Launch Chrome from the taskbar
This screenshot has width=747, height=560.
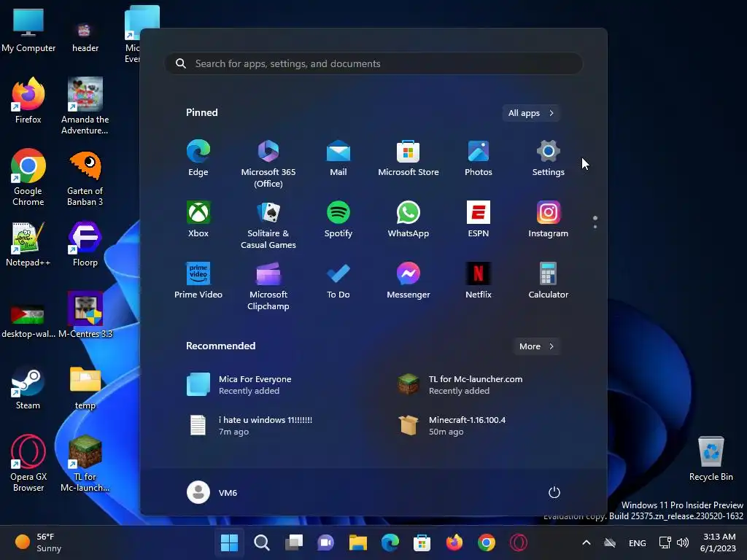pyautogui.click(x=487, y=542)
